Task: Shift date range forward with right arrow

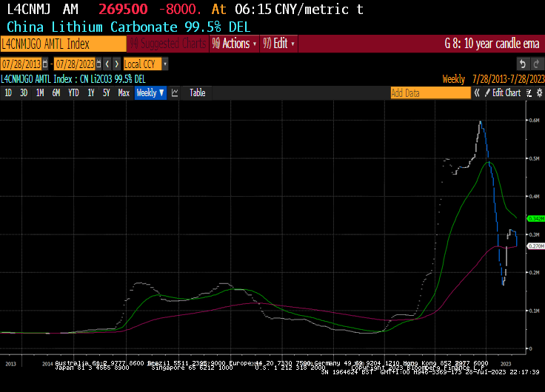Action: pyautogui.click(x=116, y=64)
